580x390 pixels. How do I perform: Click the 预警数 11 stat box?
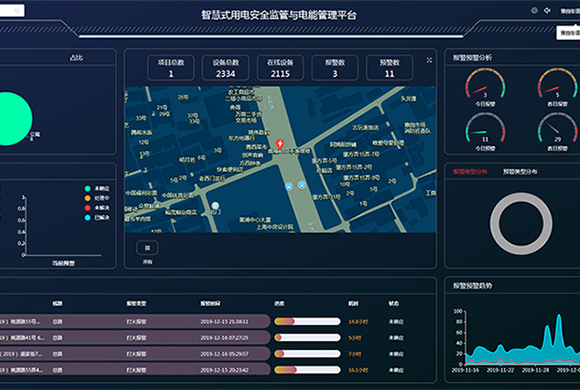[390, 68]
